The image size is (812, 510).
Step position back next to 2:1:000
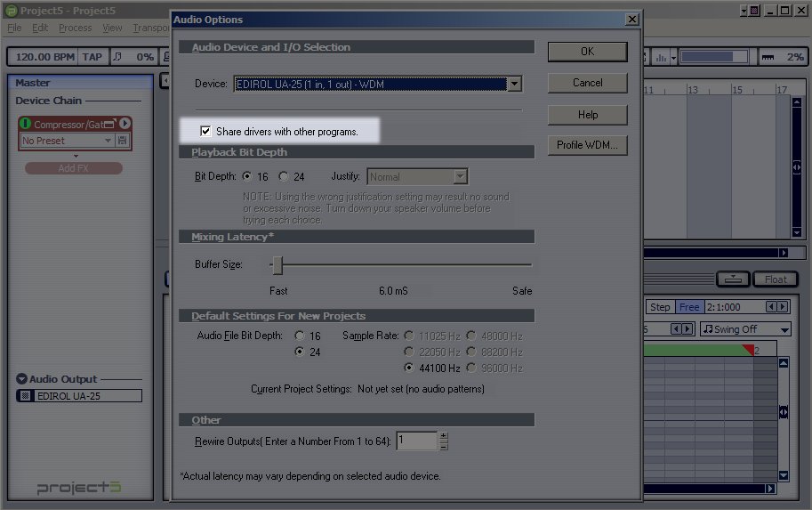(x=771, y=307)
